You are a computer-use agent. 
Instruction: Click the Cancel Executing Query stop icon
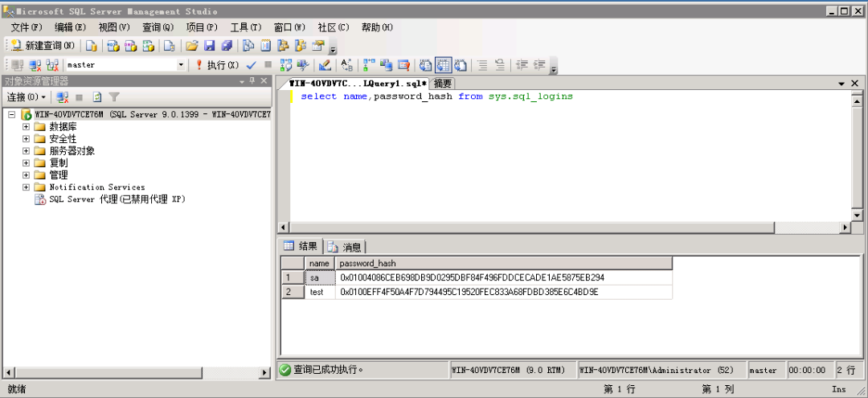[268, 65]
